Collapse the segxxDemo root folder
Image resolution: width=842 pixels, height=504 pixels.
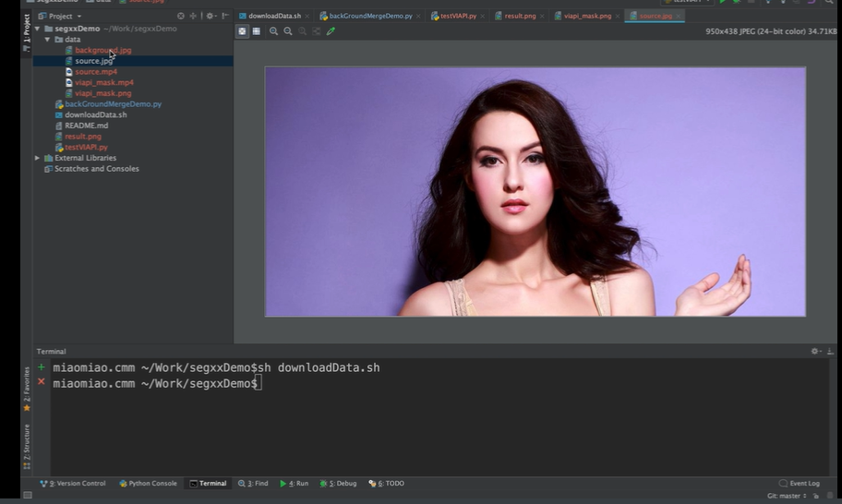point(37,29)
